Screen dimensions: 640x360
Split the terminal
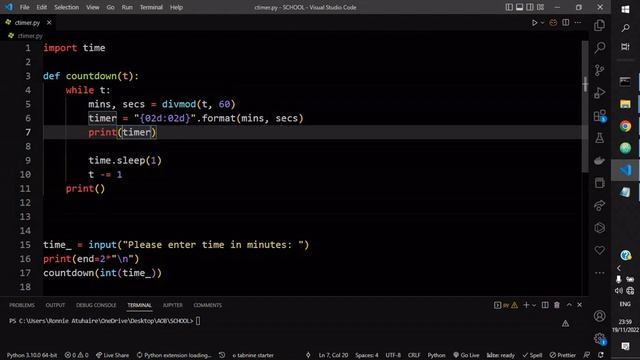(545, 305)
